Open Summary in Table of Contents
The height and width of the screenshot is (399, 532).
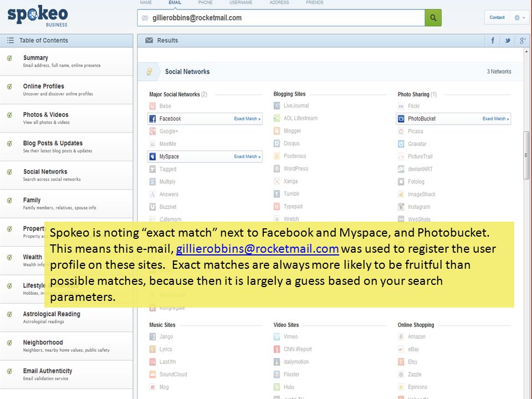pyautogui.click(x=66, y=62)
